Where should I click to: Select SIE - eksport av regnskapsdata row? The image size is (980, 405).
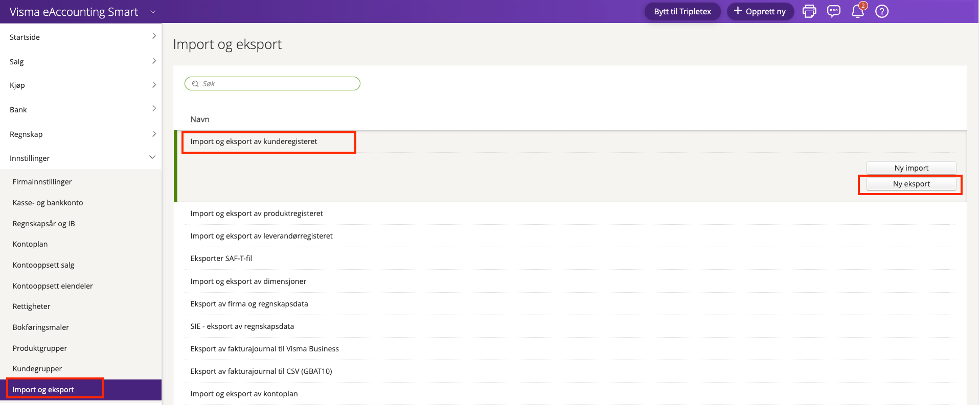(570, 326)
